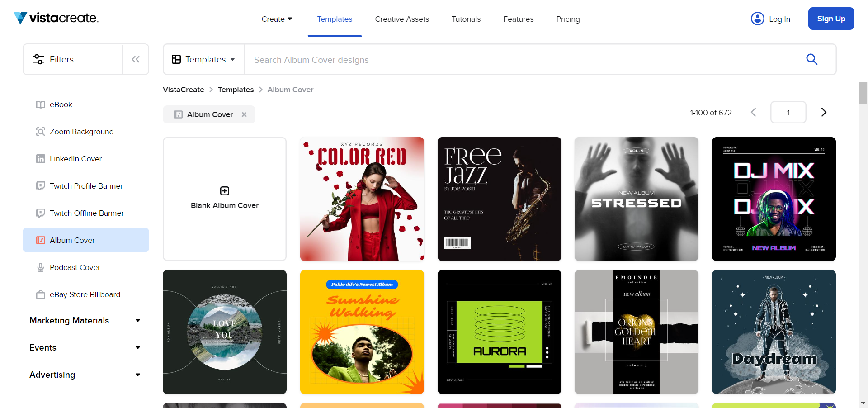
Task: Click the magnifier search icon
Action: click(811, 59)
